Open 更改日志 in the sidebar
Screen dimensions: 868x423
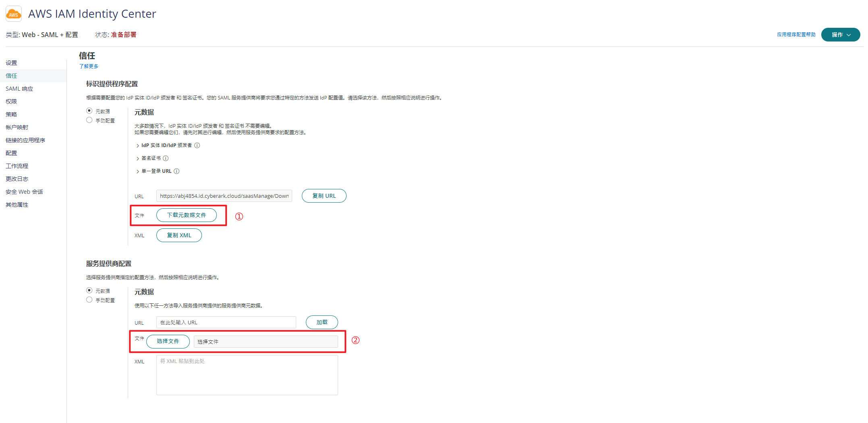pyautogui.click(x=17, y=179)
